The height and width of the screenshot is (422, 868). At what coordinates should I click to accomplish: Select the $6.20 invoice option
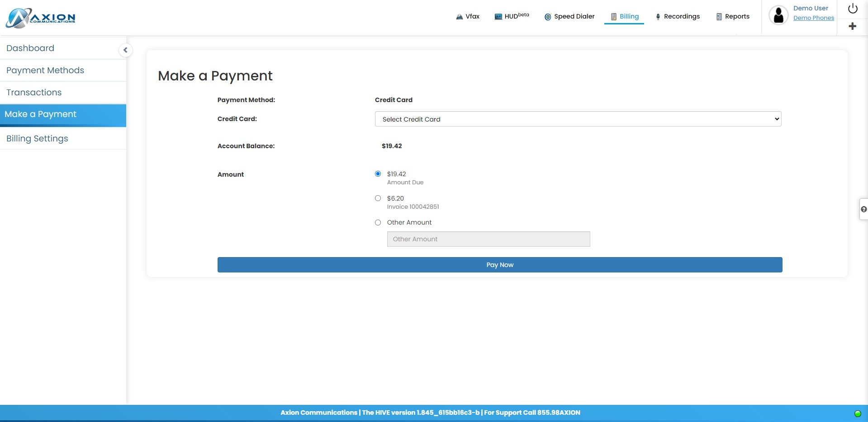pyautogui.click(x=378, y=198)
